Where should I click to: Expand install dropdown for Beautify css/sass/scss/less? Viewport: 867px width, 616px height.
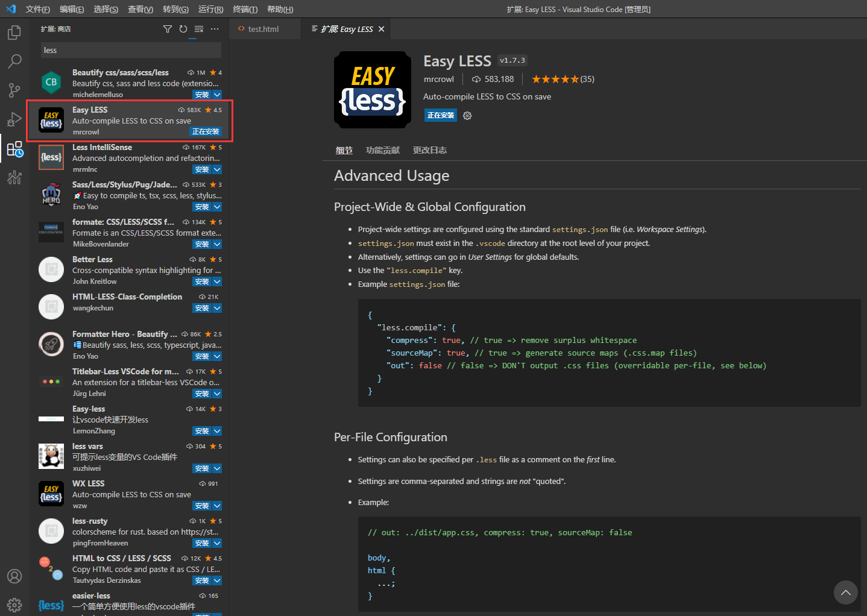point(217,95)
